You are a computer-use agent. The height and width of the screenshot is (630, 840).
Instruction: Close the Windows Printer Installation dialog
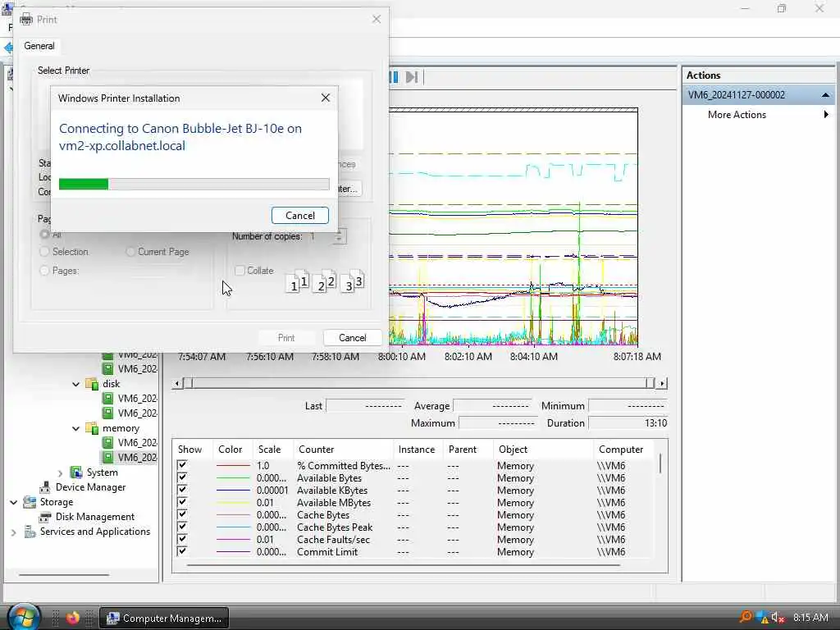coord(325,98)
